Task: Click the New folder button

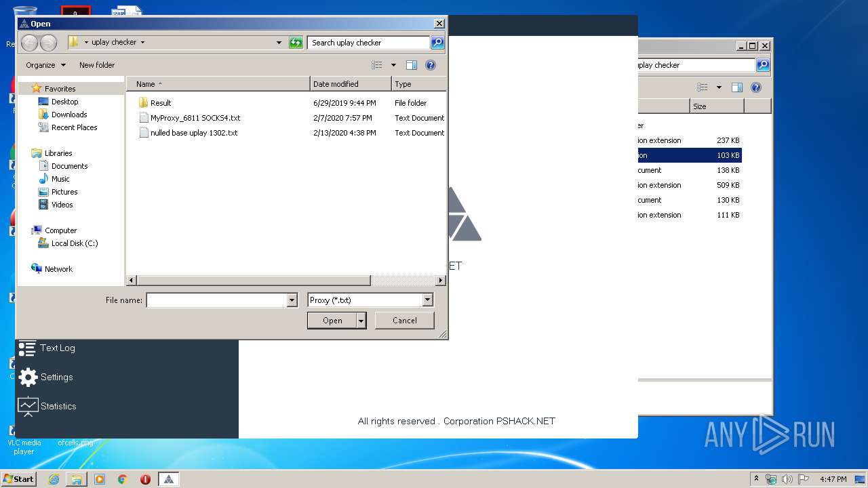Action: coord(97,65)
